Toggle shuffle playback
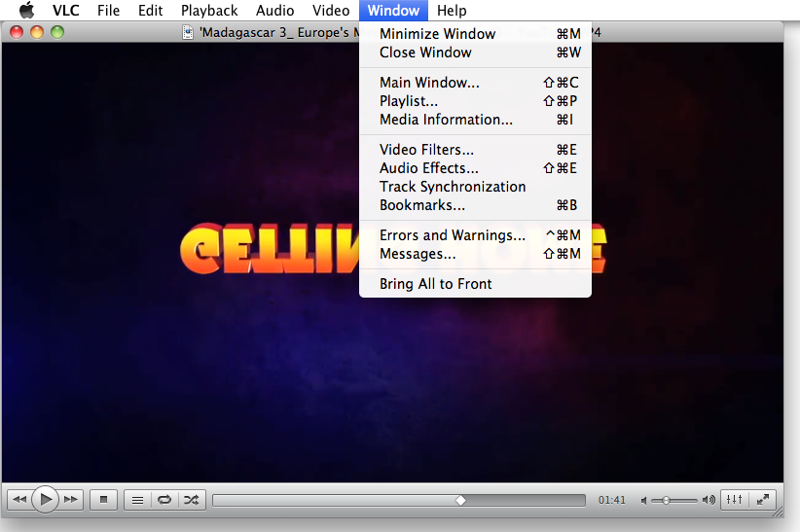This screenshot has width=800, height=532. click(192, 500)
